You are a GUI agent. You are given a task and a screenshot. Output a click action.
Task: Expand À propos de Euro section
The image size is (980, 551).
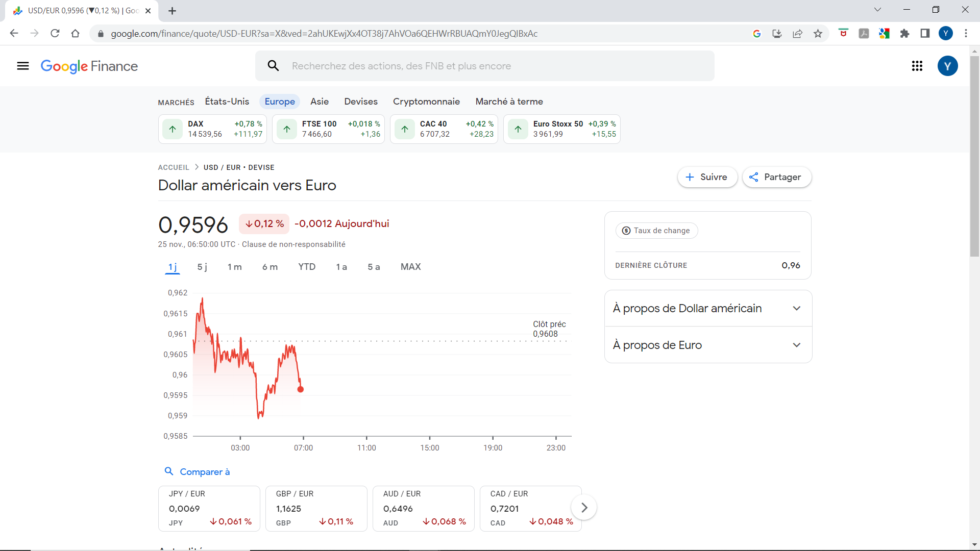tap(708, 345)
